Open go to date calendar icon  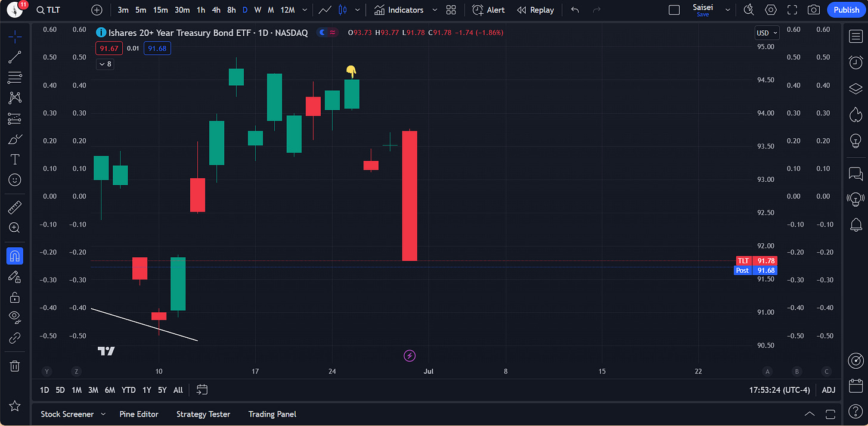click(202, 390)
